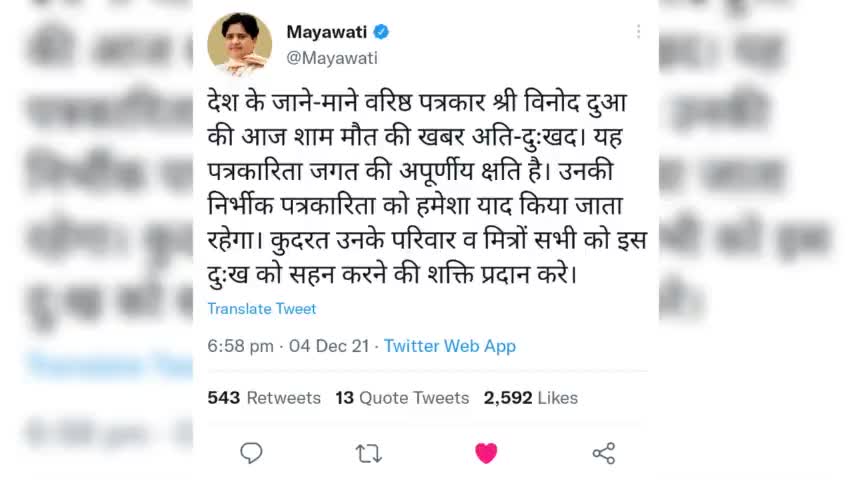Click the 6:58 pm timestamp
Screen dimensions: 852x480
coord(240,346)
